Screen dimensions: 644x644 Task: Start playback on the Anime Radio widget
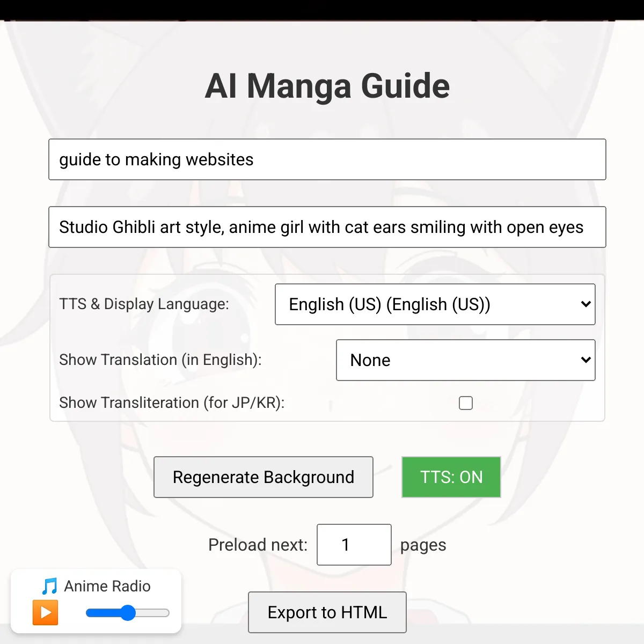click(x=46, y=612)
